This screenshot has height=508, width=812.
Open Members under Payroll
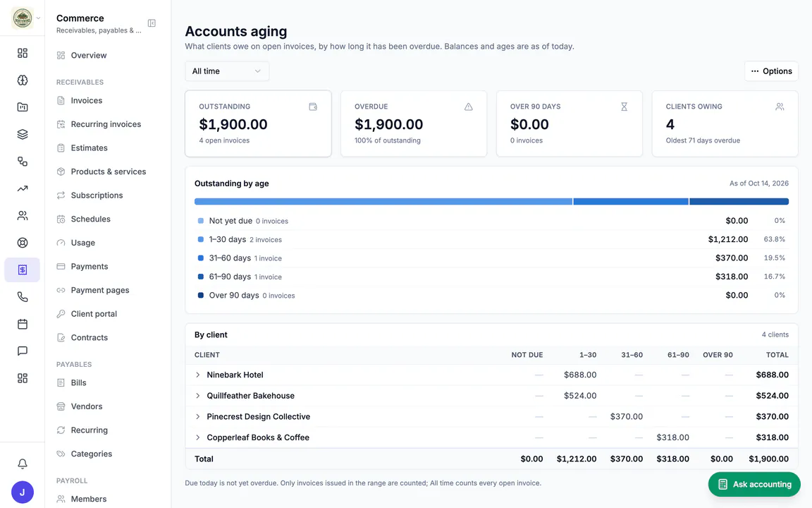(x=108, y=499)
